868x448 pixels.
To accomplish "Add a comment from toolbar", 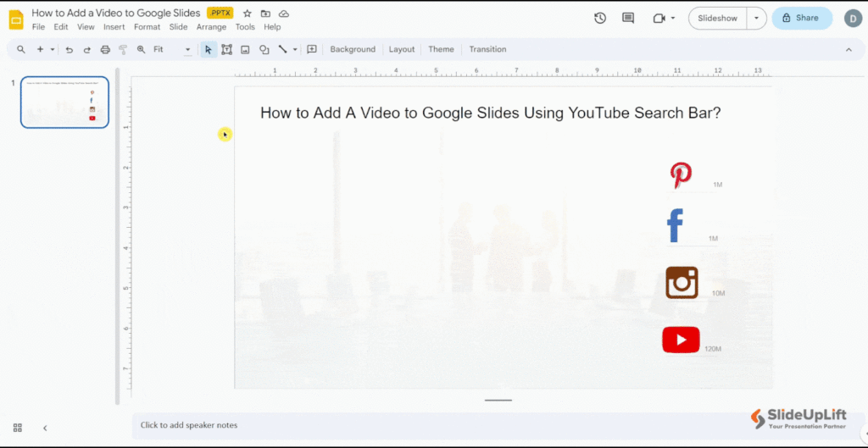I will [312, 49].
